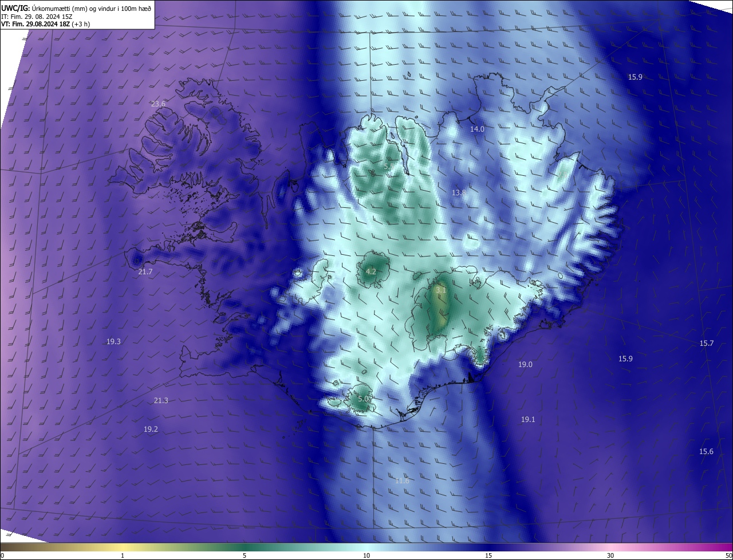Click the 19.2 value label
Image resolution: width=733 pixels, height=560 pixels.
click(151, 429)
